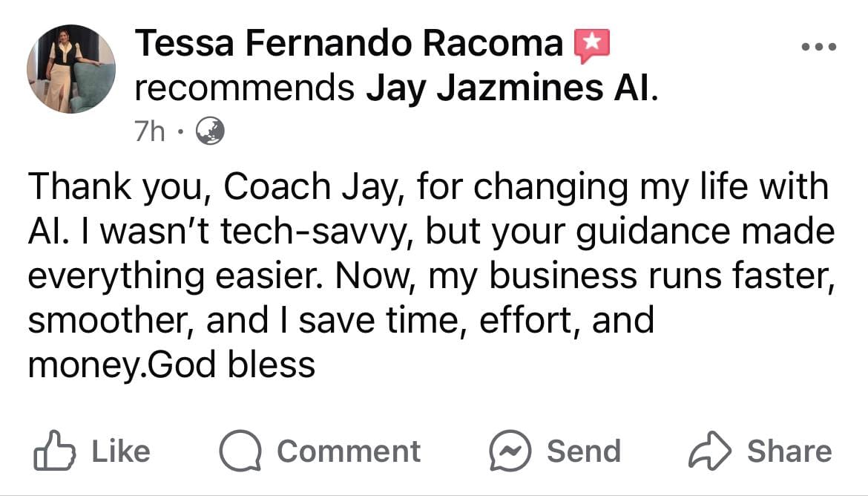This screenshot has width=868, height=496.
Task: Open the three-dot post options menu
Action: click(x=819, y=47)
